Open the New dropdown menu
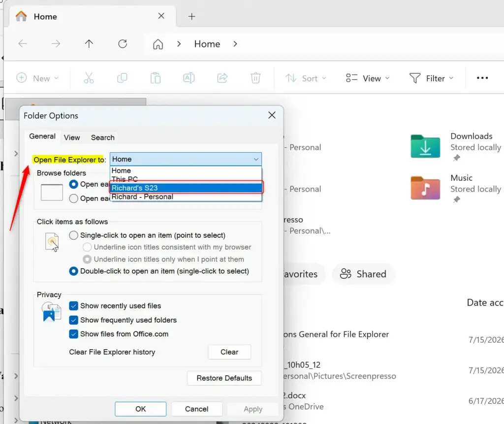Screen dimensions: 504x424 [x=37, y=78]
